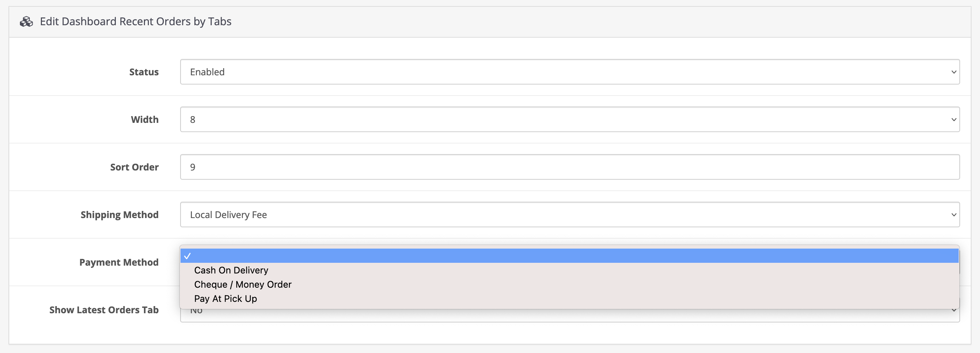This screenshot has height=353, width=980.
Task: Open the Status dropdown showing Enabled
Action: pyautogui.click(x=569, y=72)
